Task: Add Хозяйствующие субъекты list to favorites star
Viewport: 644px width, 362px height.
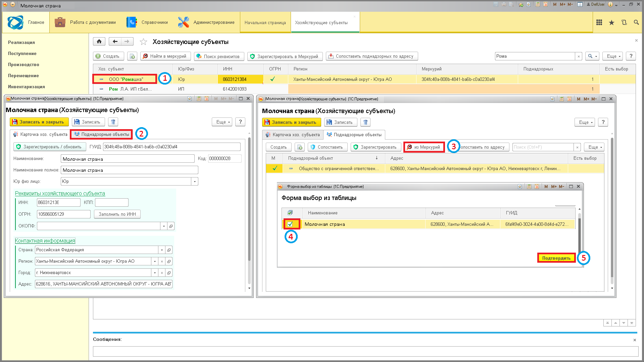Action: click(x=143, y=42)
